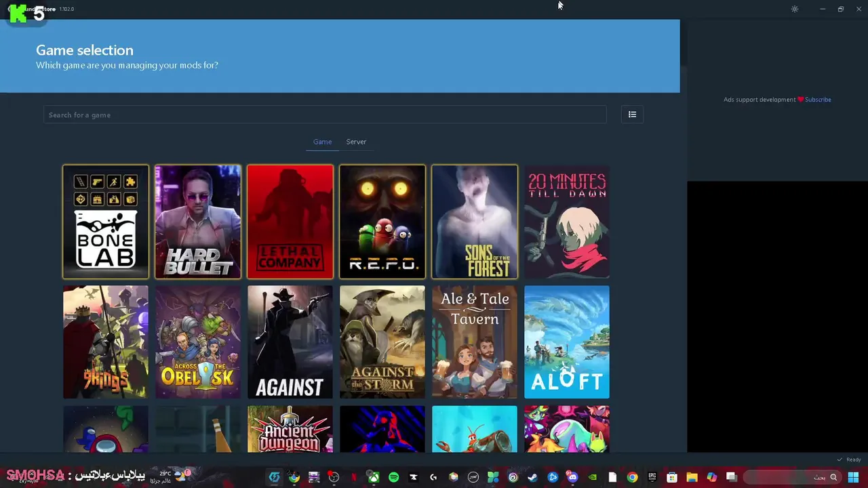Open the green clover taskbar icon

point(493,477)
